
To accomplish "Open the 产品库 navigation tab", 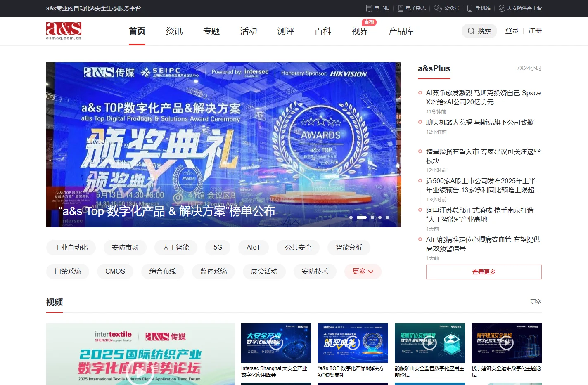I will [x=401, y=31].
